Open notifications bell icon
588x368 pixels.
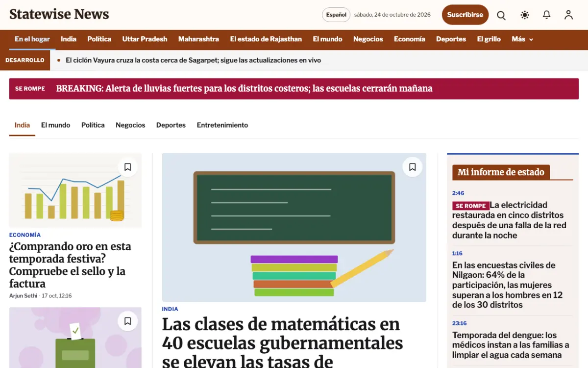coord(547,15)
